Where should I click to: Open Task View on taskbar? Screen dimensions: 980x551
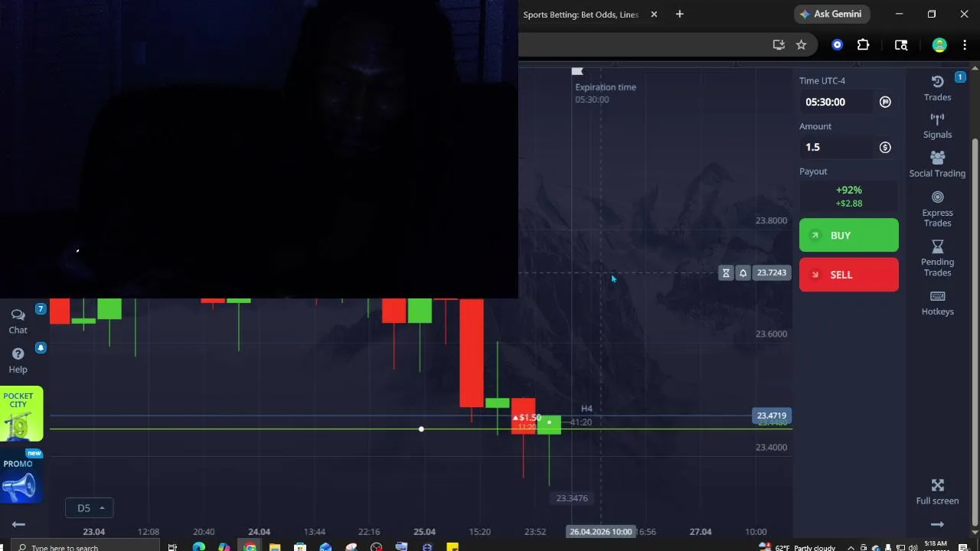pyautogui.click(x=172, y=546)
